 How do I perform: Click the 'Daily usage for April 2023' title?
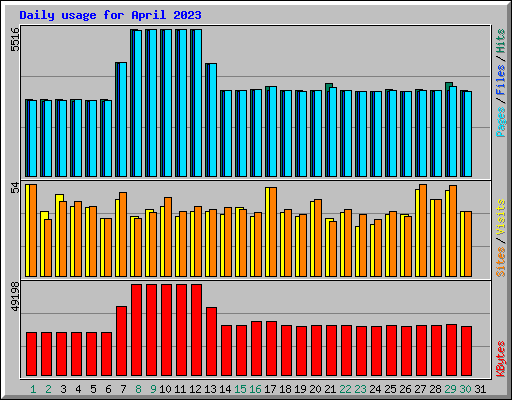[x=110, y=15]
